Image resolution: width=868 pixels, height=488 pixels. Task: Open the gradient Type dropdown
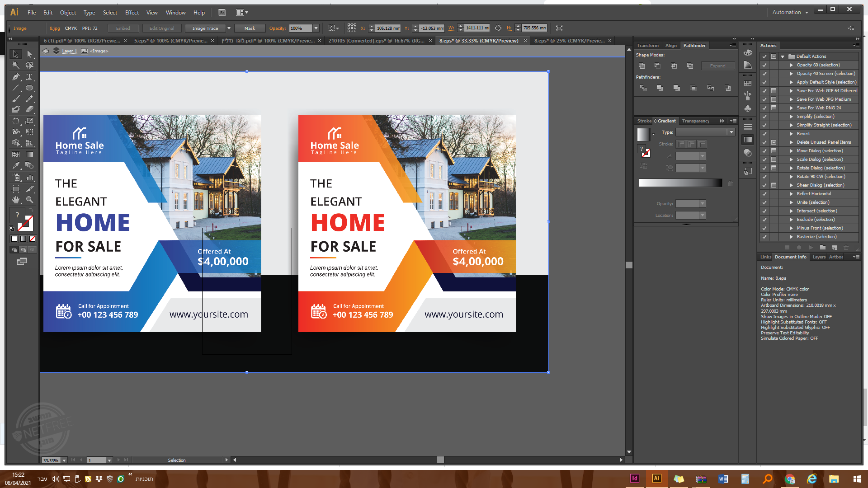(731, 132)
